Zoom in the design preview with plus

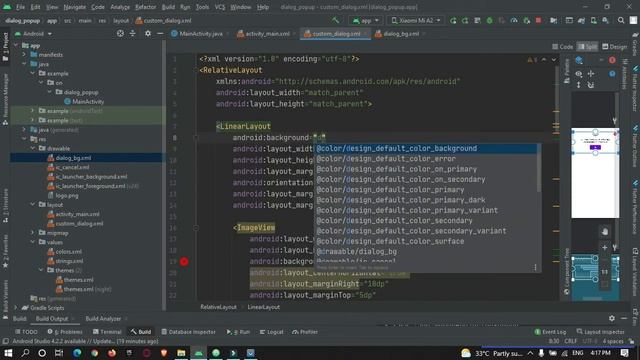605,247
